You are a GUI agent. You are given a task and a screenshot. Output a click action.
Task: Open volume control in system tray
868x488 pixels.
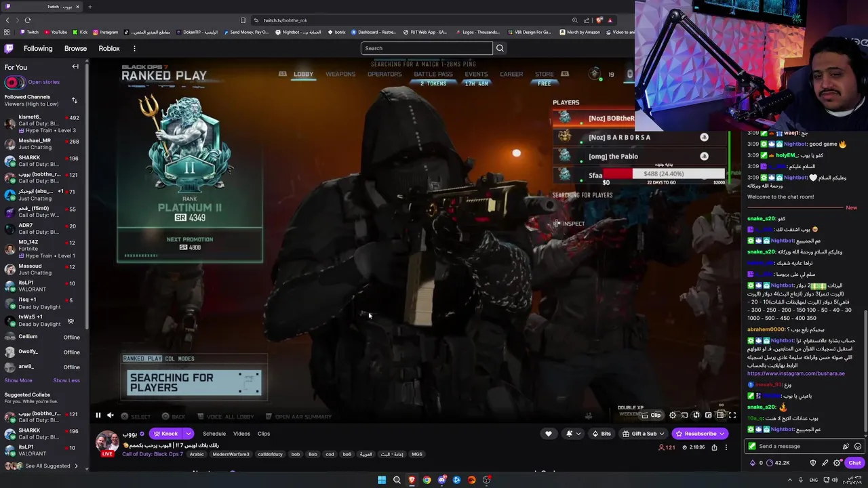coord(835,480)
